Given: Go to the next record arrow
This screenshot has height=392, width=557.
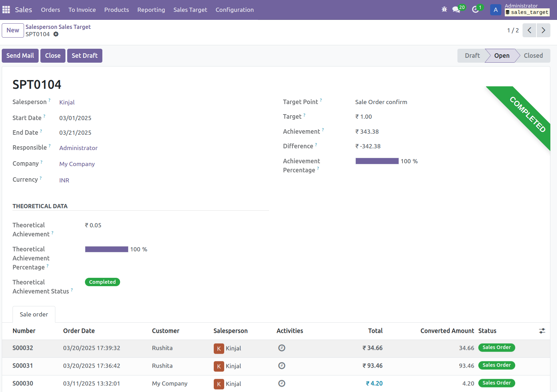Looking at the screenshot, I should click(543, 30).
